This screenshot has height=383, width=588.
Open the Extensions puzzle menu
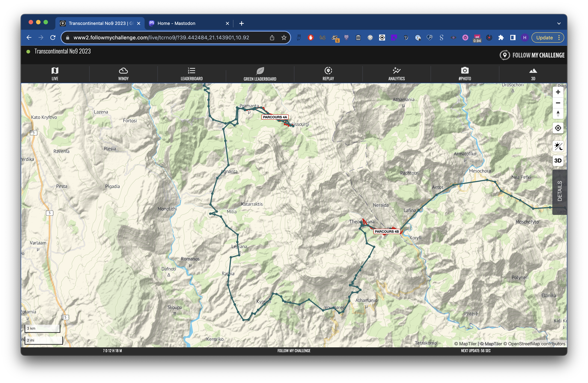pyautogui.click(x=501, y=38)
